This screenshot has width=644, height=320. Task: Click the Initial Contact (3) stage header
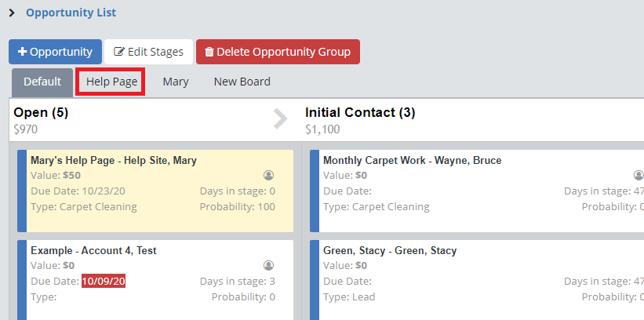click(360, 112)
